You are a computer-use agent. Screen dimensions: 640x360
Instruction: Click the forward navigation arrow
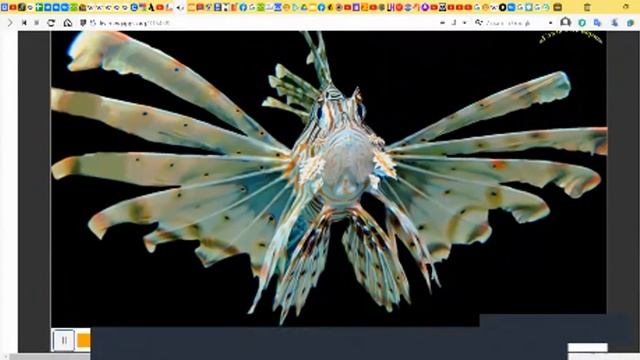10,23
